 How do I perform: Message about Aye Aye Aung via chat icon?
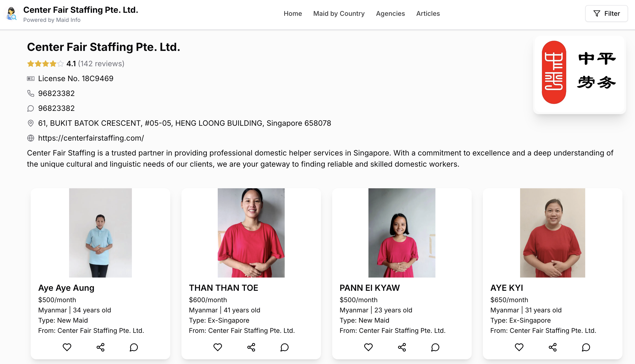pos(134,347)
